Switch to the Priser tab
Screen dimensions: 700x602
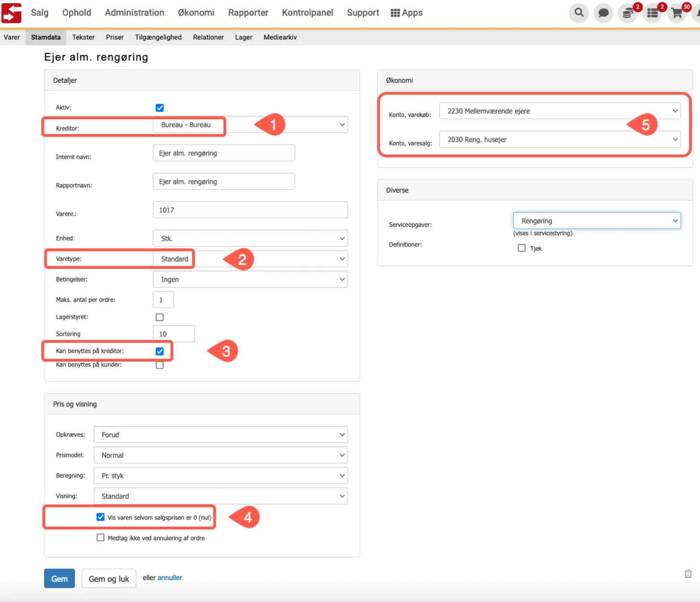115,37
